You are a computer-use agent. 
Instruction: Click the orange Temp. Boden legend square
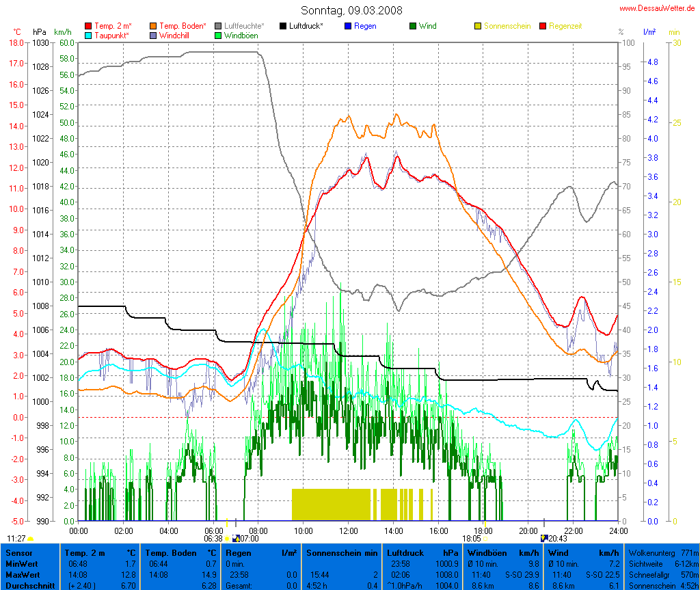click(x=153, y=26)
